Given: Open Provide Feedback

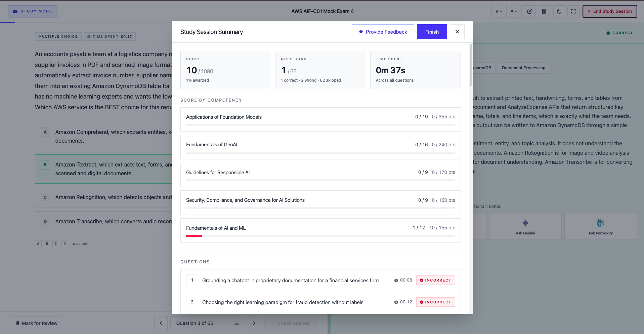Looking at the screenshot, I should (x=383, y=32).
